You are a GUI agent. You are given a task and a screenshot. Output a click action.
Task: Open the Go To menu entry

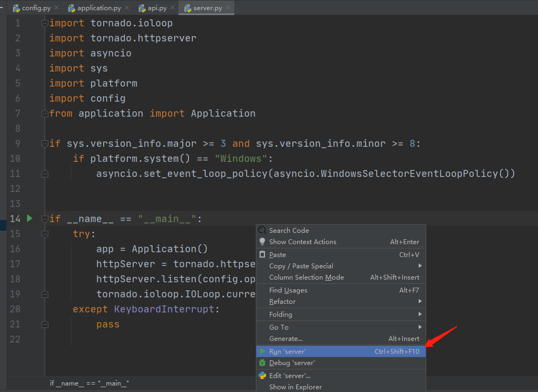[341, 327]
